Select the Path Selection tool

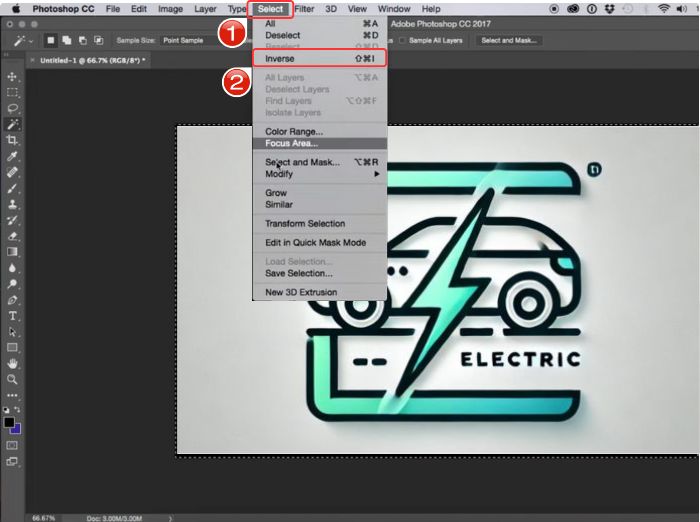pyautogui.click(x=12, y=332)
